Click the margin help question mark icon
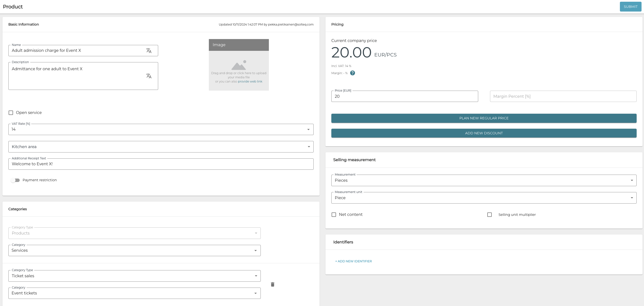 click(x=352, y=73)
